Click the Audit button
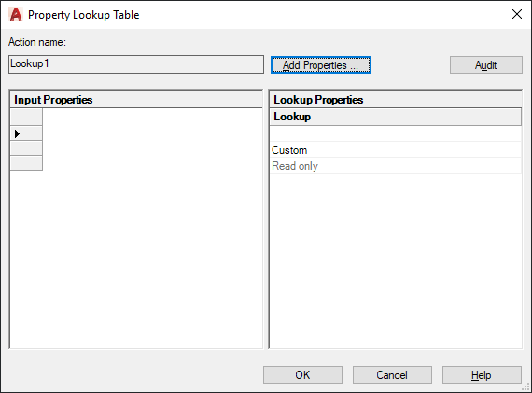Image resolution: width=532 pixels, height=393 pixels. 486,64
